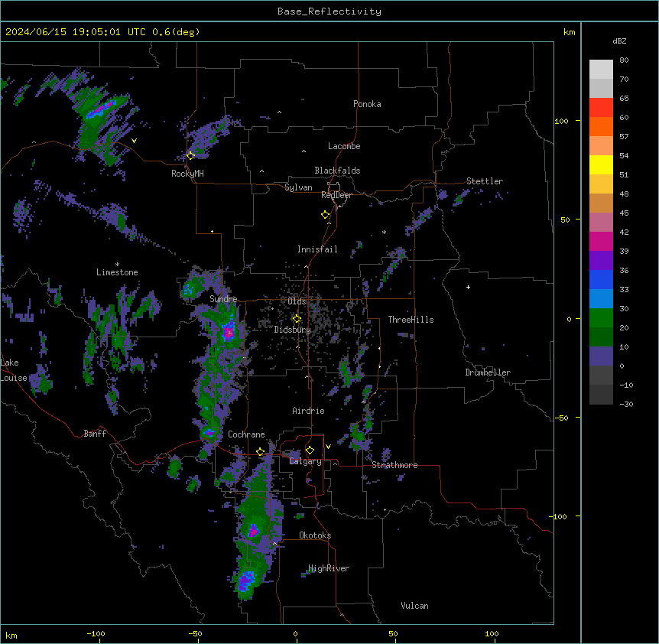
Task: Select the Stettler label
Action: [485, 181]
